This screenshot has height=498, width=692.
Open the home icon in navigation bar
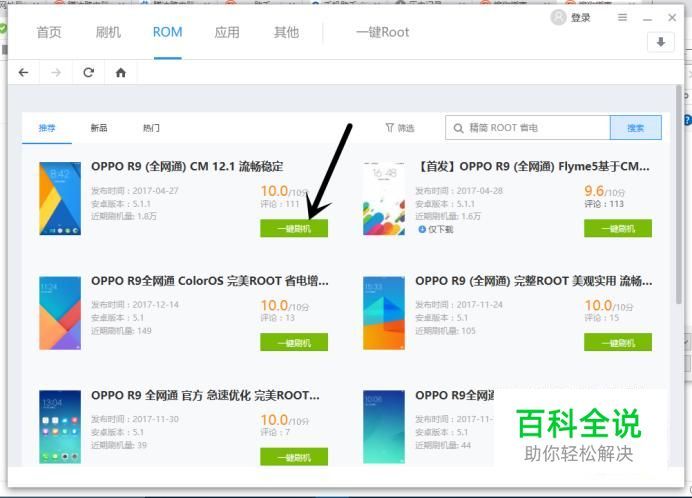(120, 72)
